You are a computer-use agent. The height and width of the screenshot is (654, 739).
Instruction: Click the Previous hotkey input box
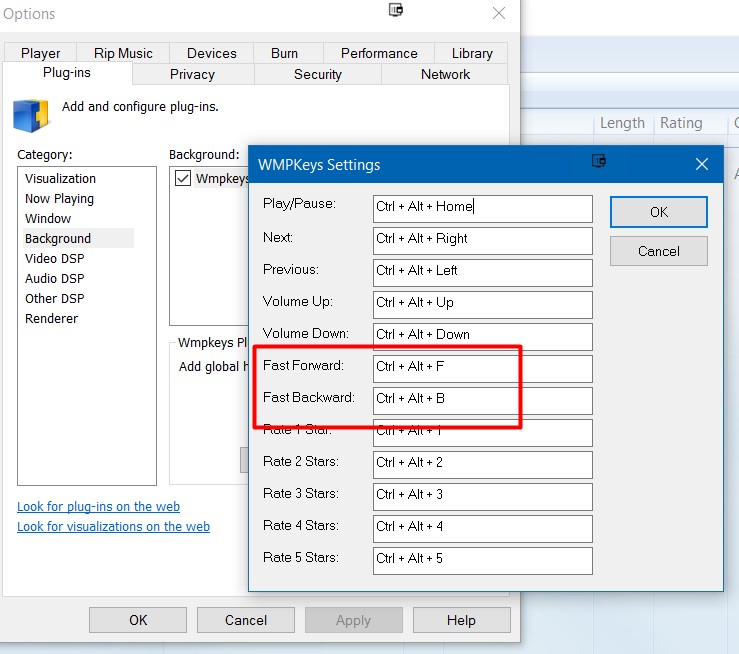(x=483, y=273)
